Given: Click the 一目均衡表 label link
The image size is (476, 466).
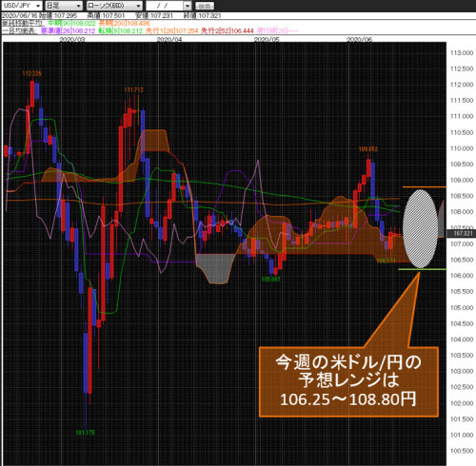Looking at the screenshot, I should click(x=19, y=30).
